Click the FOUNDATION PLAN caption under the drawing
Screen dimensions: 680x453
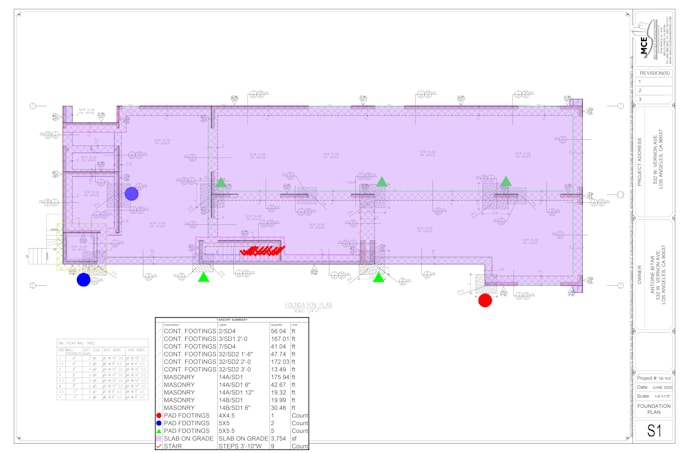[x=308, y=306]
